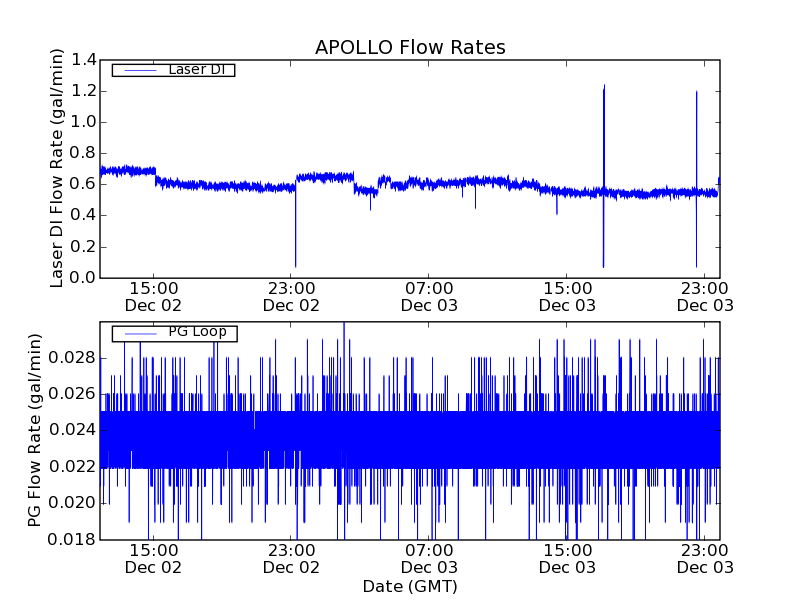
Task: Click the bottom plot '15:00 Dec 02' time label
Action: [154, 559]
